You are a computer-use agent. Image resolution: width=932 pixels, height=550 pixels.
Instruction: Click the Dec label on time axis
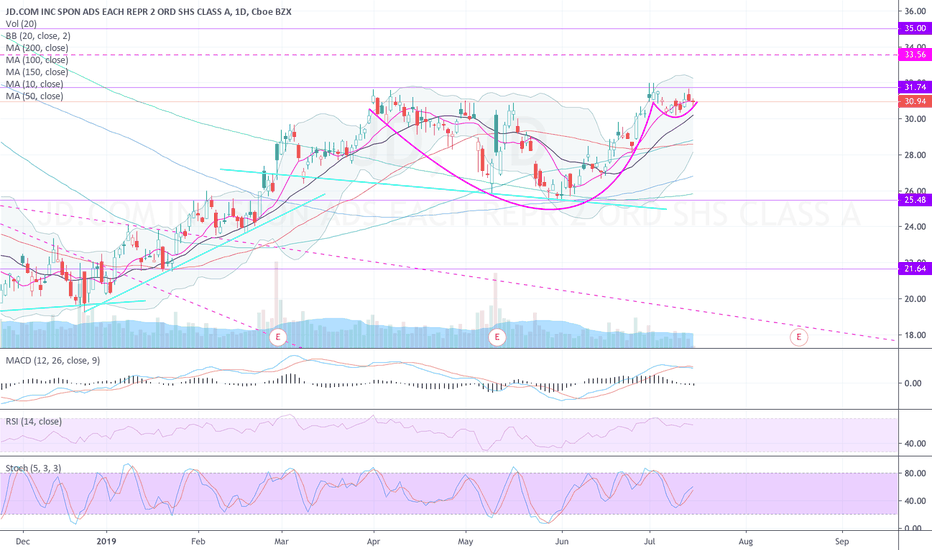coord(23,541)
